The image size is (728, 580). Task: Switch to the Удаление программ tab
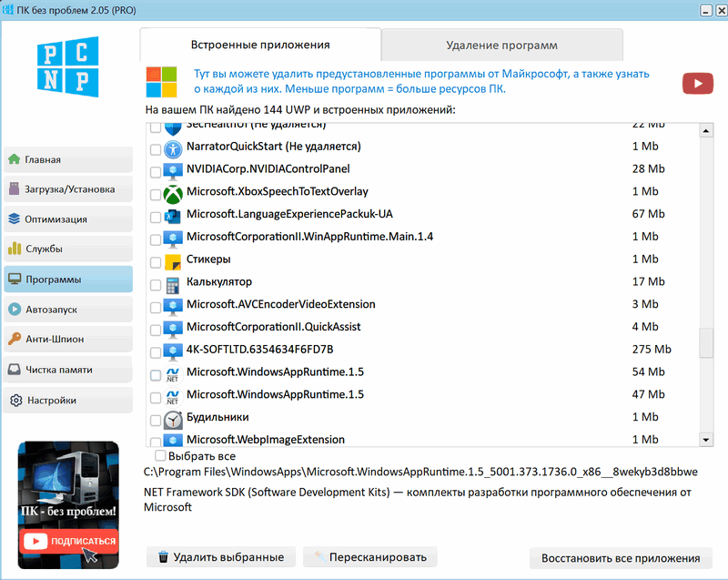pyautogui.click(x=501, y=45)
